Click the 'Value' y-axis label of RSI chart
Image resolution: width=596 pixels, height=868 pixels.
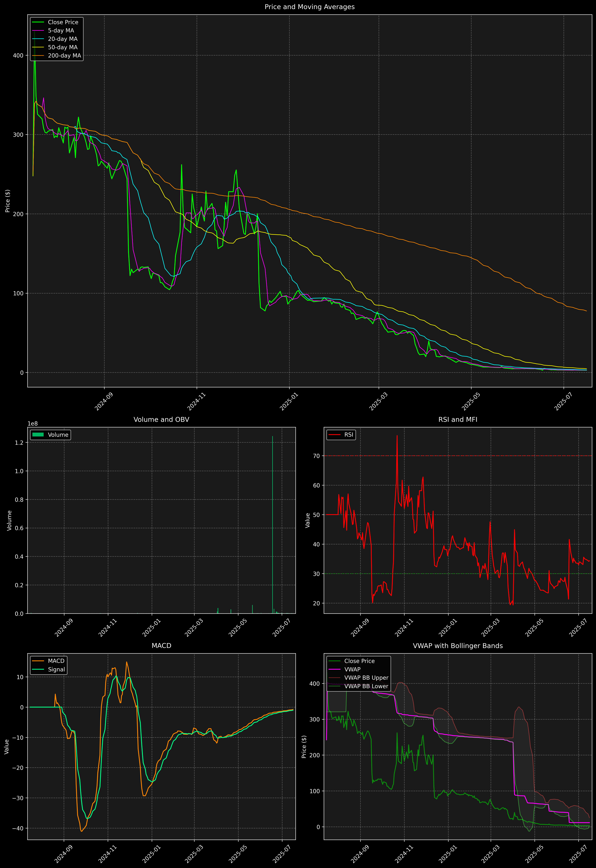coord(308,520)
